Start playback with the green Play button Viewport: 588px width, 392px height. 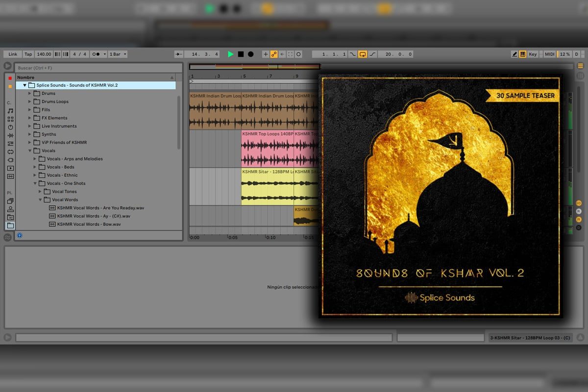231,54
